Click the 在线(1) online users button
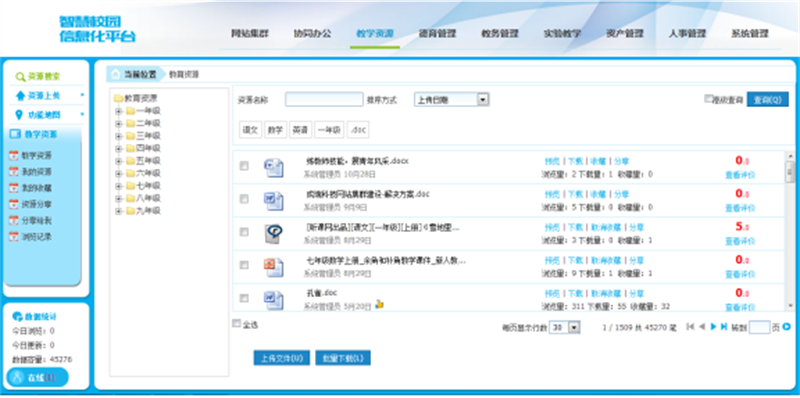The width and height of the screenshot is (800, 398). coord(37,378)
